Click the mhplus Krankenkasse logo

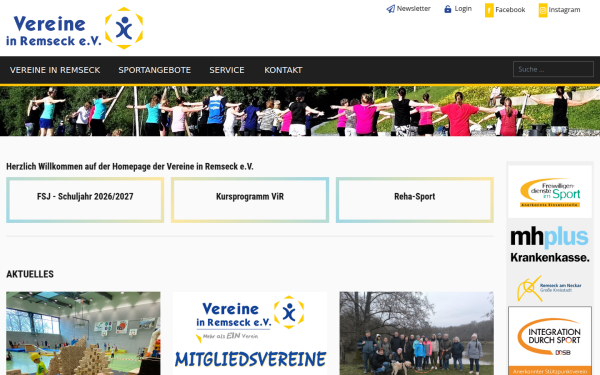tap(550, 245)
